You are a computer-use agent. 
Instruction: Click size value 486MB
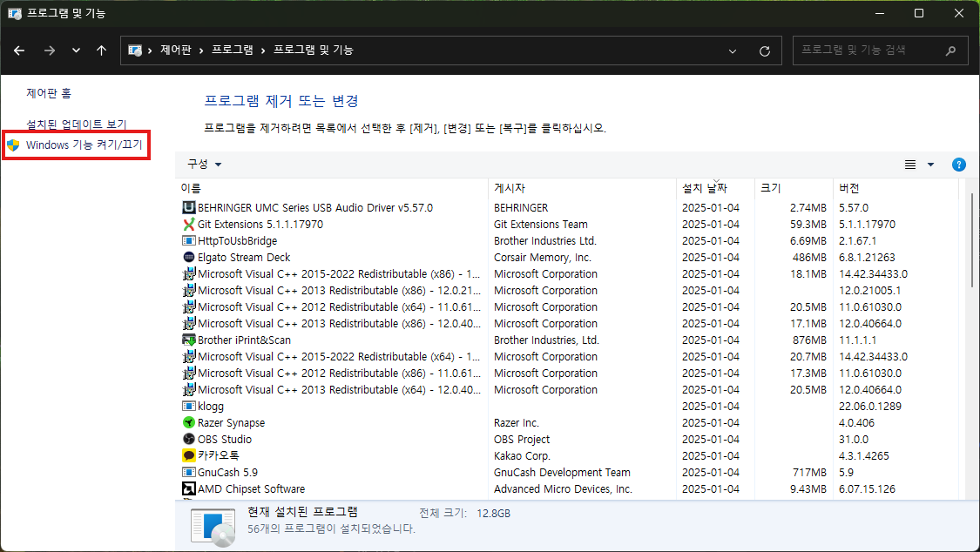point(809,257)
